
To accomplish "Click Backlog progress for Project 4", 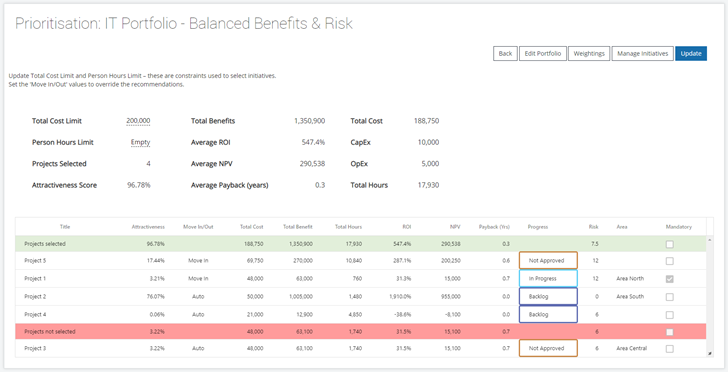I will 548,314.
